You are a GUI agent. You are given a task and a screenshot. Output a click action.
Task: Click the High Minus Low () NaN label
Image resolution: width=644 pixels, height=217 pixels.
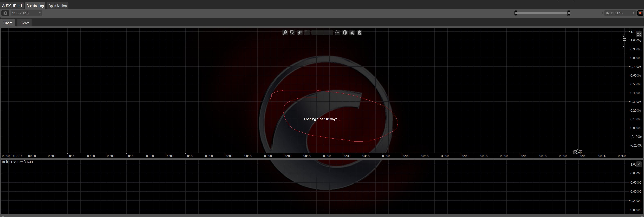point(17,162)
